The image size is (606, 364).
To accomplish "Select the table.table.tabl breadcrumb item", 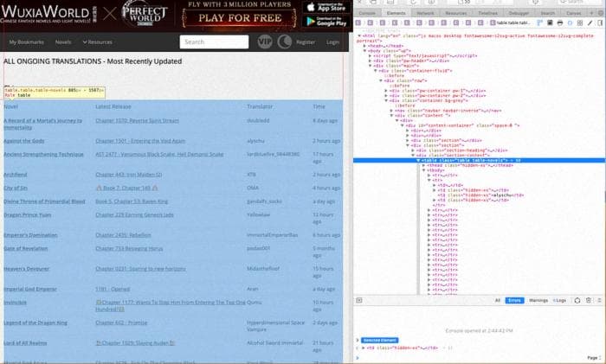I will [x=510, y=22].
